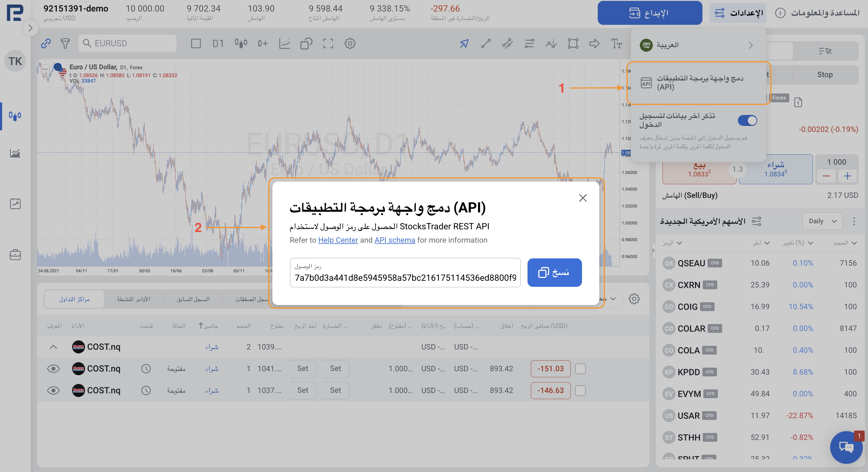This screenshot has width=868, height=472.
Task: Expand the Arabic language selector chevron
Action: click(750, 45)
